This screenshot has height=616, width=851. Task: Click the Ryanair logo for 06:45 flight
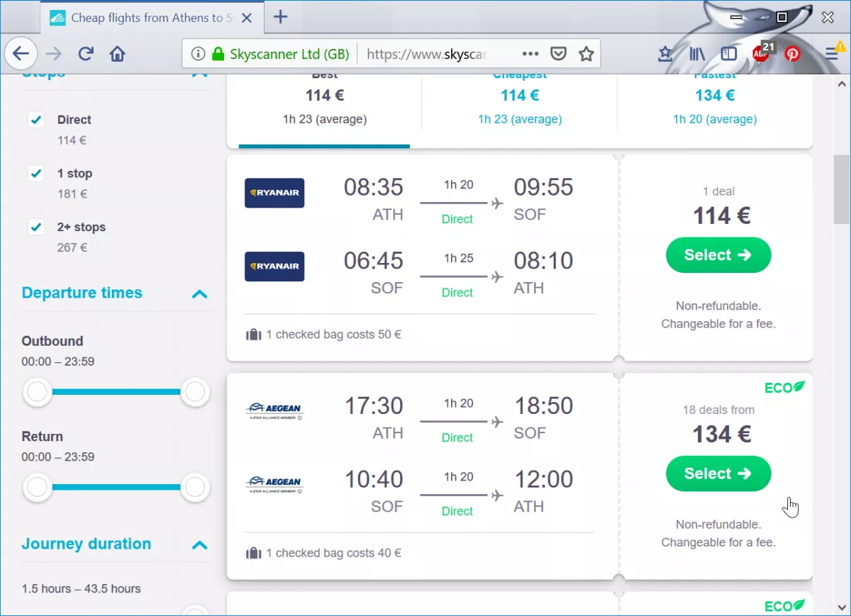274,267
